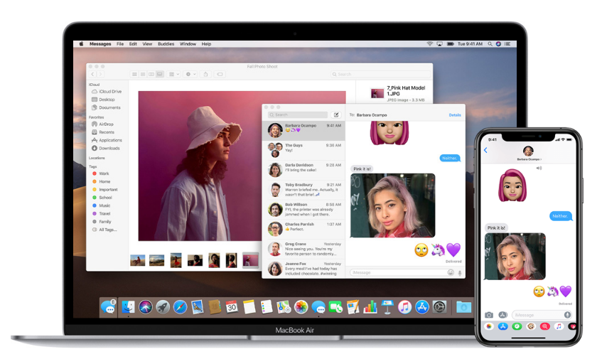Image resolution: width=602 pixels, height=364 pixels.
Task: Select the purple Travel tag
Action: (102, 213)
